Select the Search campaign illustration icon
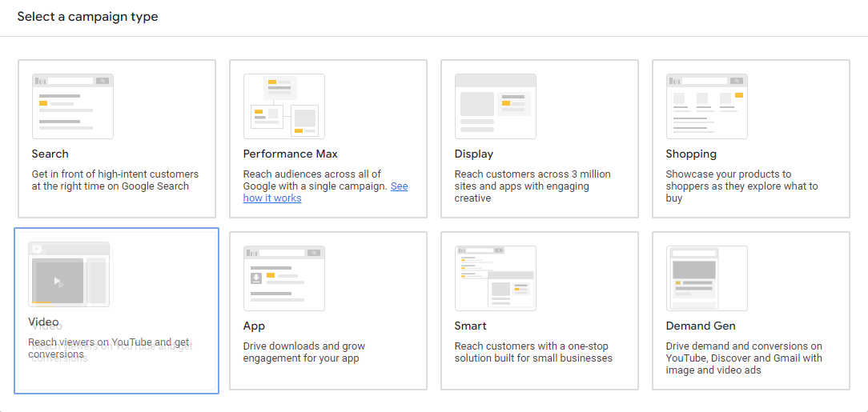 point(73,106)
